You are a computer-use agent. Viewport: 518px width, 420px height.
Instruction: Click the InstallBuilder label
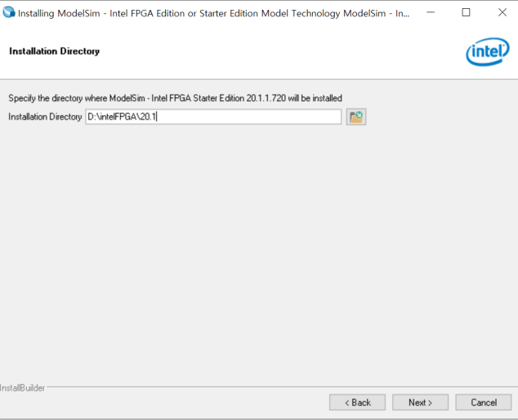(x=22, y=388)
